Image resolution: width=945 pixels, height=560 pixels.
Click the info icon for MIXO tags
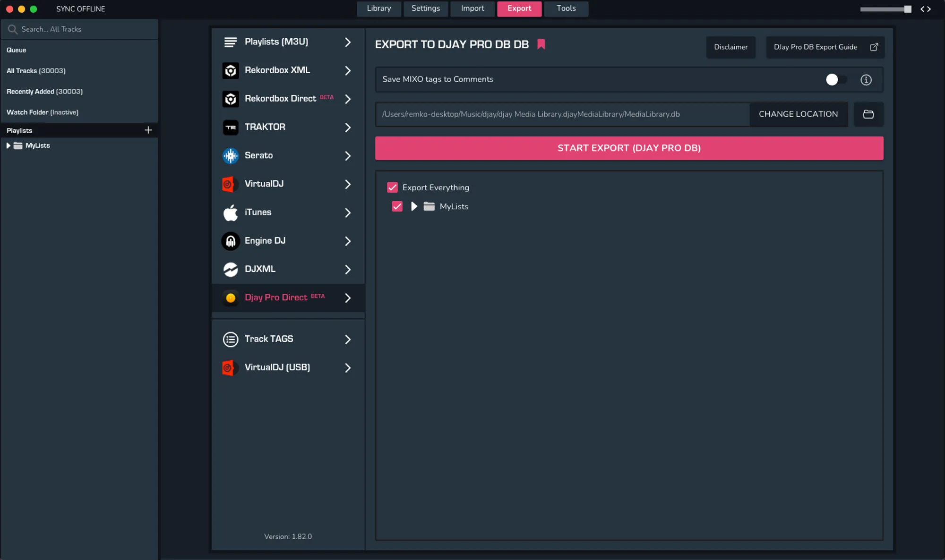tap(866, 80)
